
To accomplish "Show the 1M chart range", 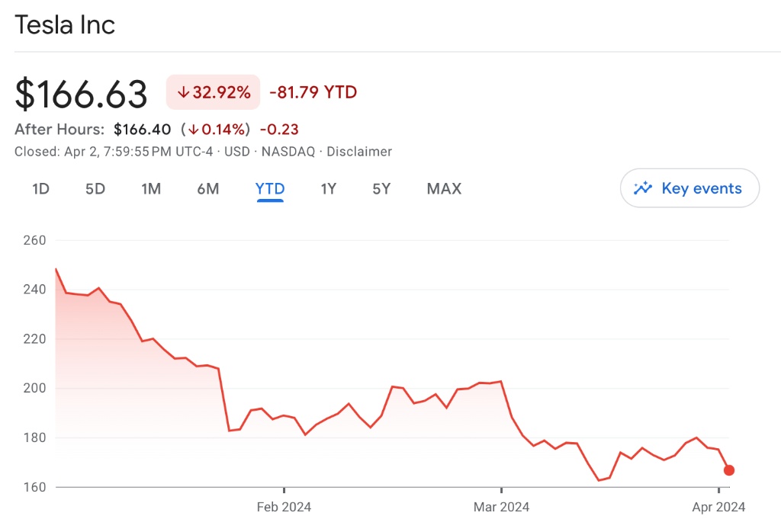I will (x=151, y=188).
